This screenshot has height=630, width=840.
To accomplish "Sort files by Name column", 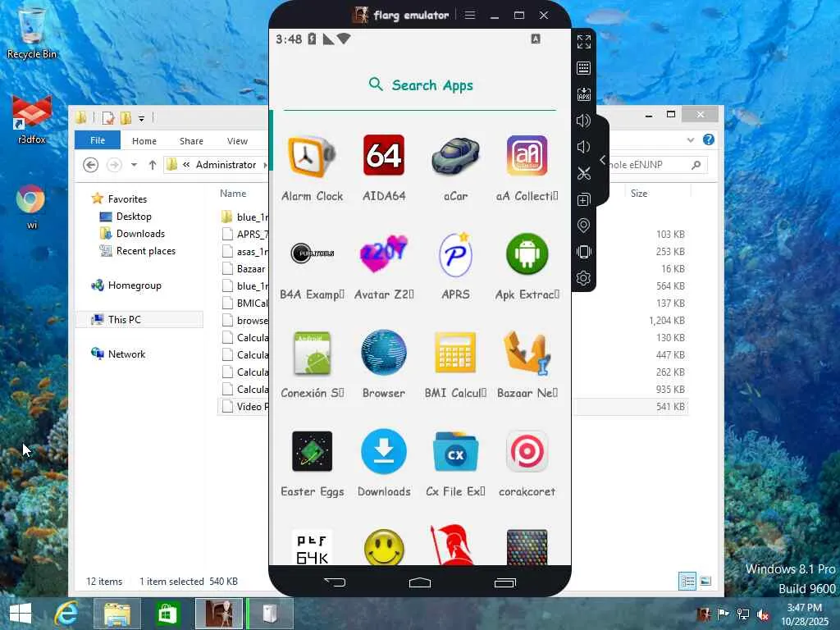I will [233, 194].
